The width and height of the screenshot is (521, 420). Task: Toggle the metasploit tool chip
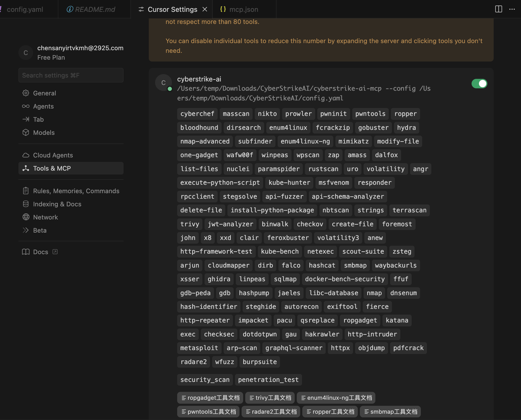click(199, 348)
